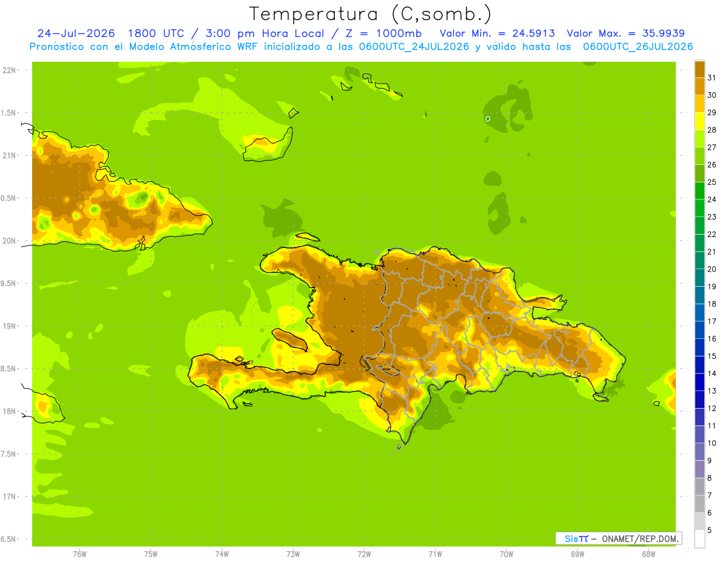Click the '13' label on the color scale
The height and width of the screenshot is (562, 728).
[712, 390]
